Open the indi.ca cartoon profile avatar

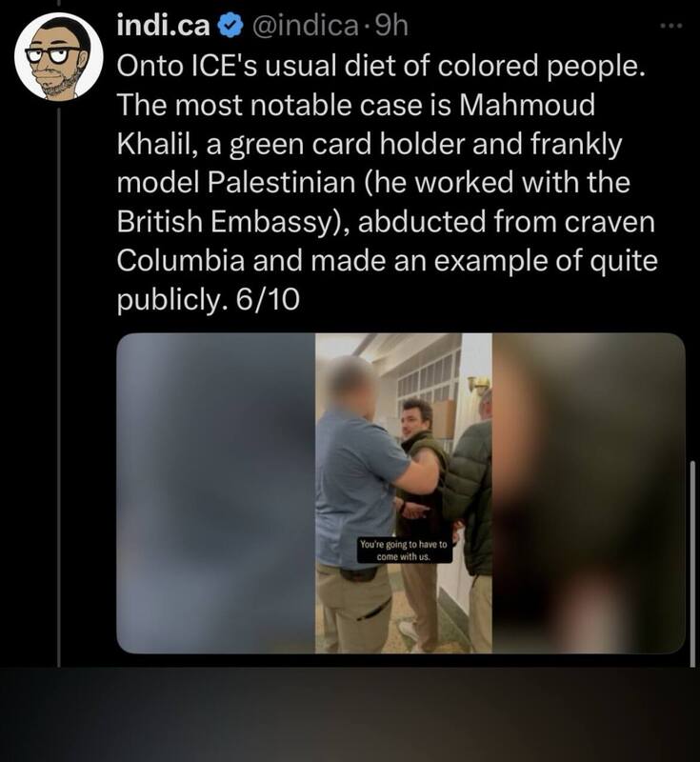pos(59,56)
